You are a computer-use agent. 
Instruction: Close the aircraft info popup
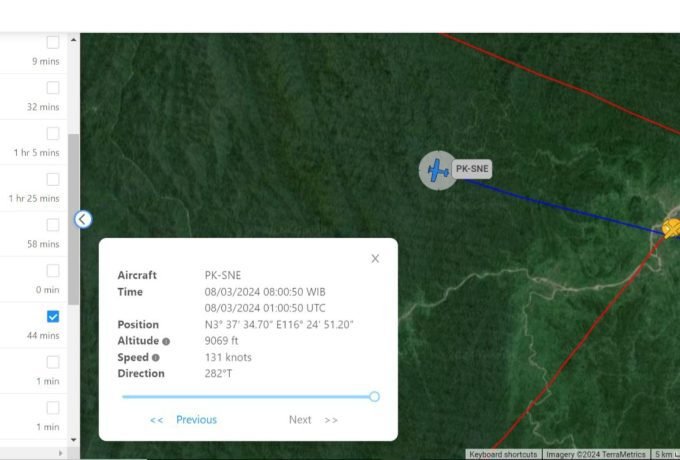pos(375,259)
